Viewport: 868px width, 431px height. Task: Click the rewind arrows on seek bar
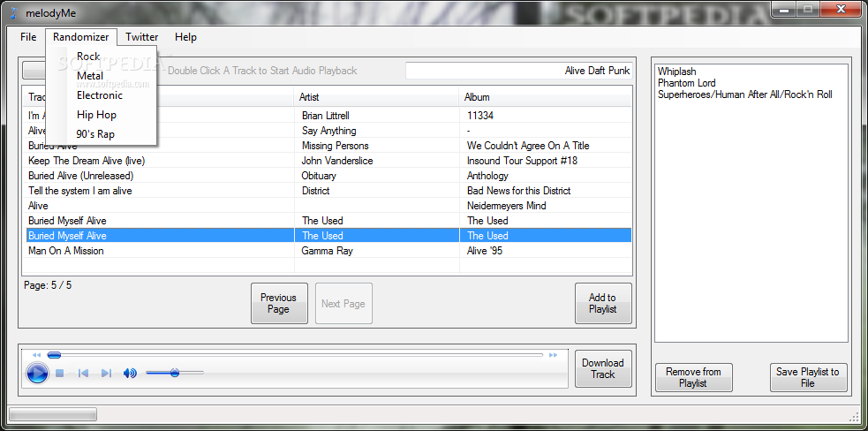(36, 355)
